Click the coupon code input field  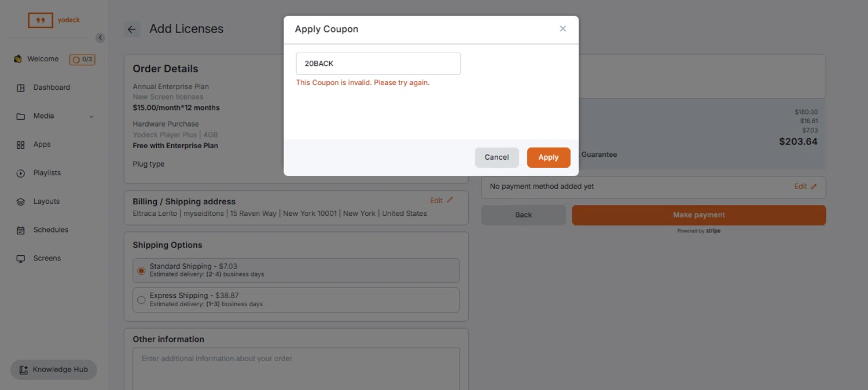click(x=378, y=64)
